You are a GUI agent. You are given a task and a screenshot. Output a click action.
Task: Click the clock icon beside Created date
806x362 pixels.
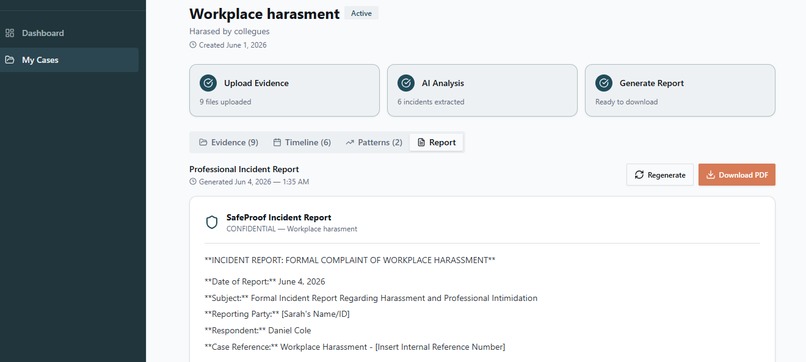click(x=193, y=45)
